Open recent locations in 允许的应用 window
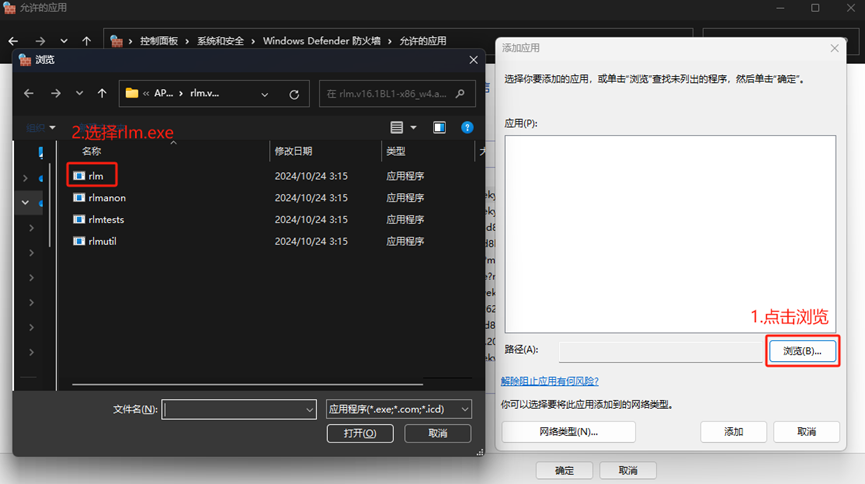This screenshot has width=865, height=484. click(x=64, y=41)
